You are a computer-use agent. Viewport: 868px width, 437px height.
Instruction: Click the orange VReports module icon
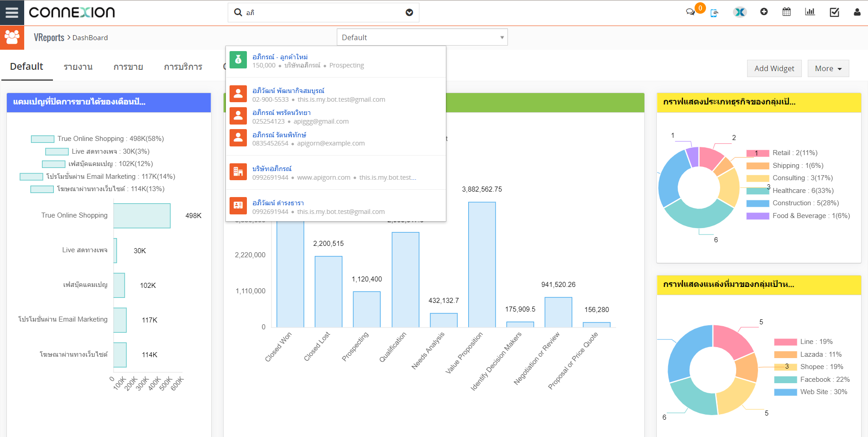[x=12, y=37]
